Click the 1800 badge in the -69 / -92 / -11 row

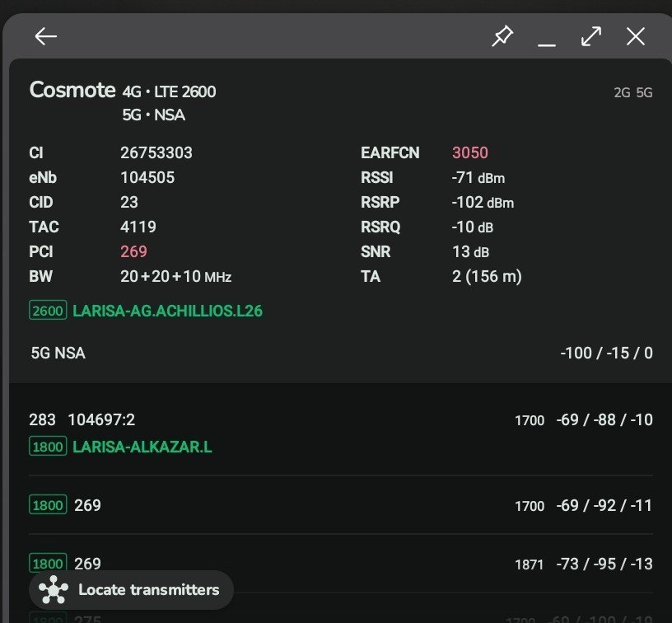(x=48, y=504)
